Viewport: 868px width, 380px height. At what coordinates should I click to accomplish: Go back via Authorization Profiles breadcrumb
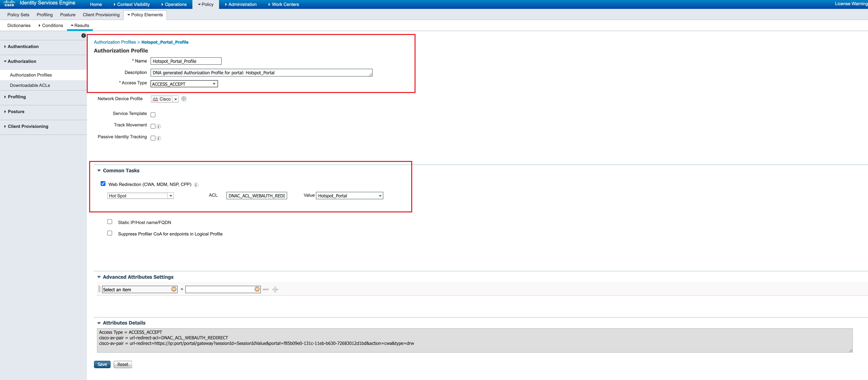pyautogui.click(x=115, y=42)
